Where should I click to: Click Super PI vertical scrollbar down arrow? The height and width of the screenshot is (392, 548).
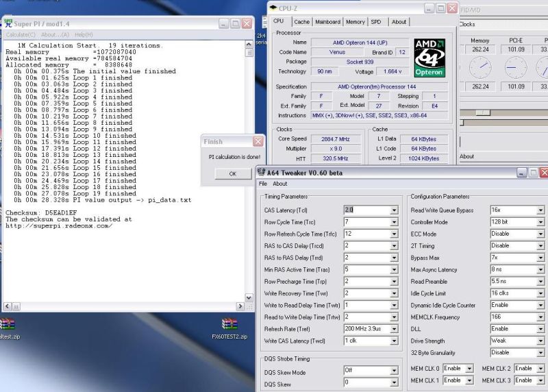[249, 298]
